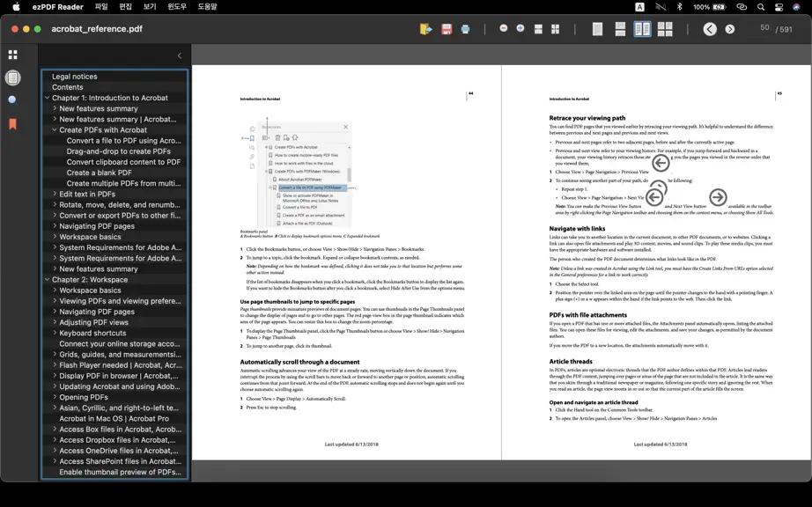
Task: Click the Automatically scroll through a document heading
Action: 299,362
